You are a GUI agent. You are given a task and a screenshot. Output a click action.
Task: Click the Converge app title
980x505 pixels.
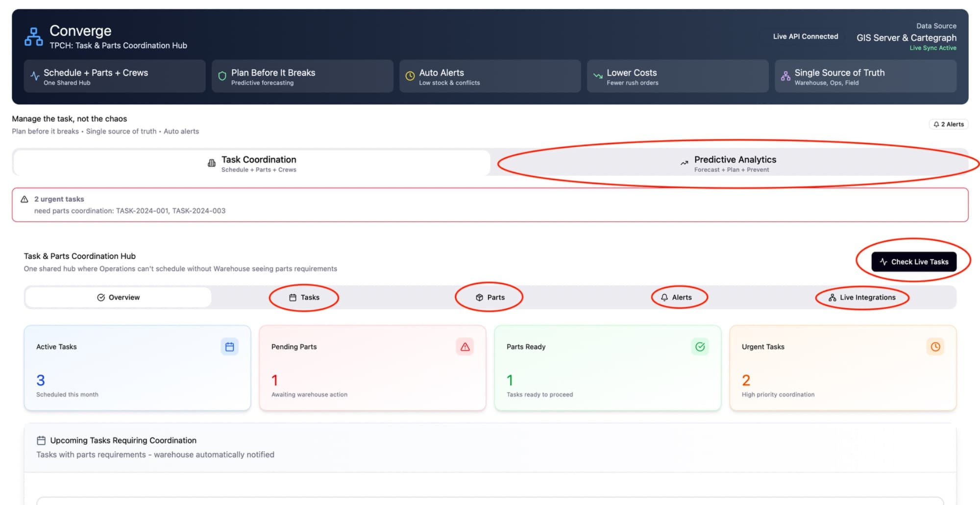click(80, 30)
